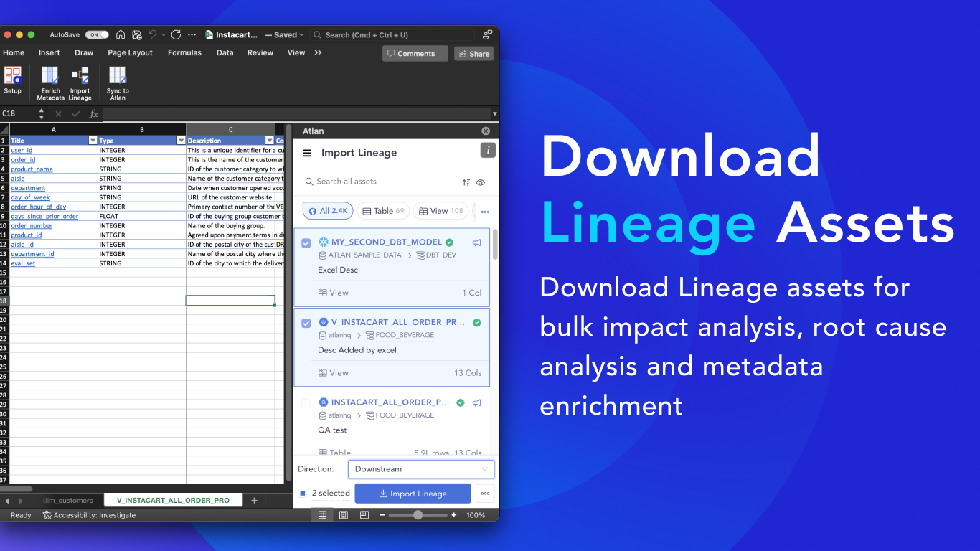This screenshot has height=551, width=980.
Task: Click the formula bar confirm checkmark icon
Action: point(75,114)
